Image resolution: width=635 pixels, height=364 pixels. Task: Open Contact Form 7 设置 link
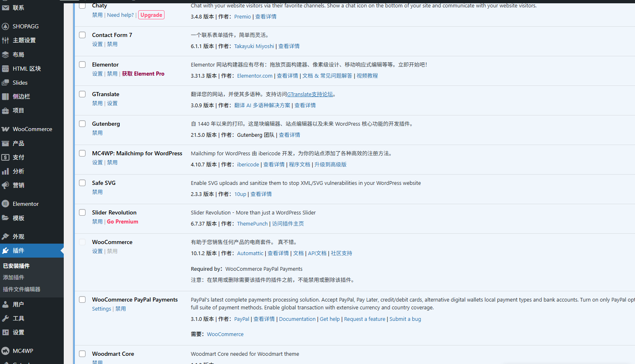click(97, 44)
